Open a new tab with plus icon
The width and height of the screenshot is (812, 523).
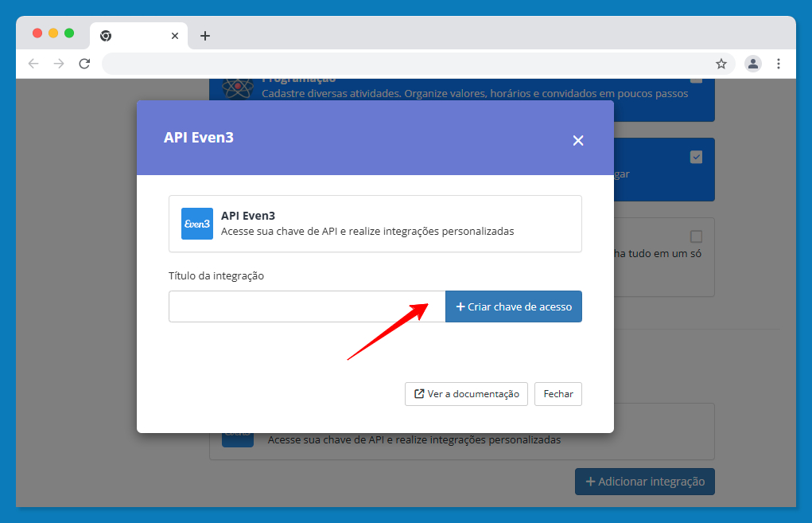(205, 36)
